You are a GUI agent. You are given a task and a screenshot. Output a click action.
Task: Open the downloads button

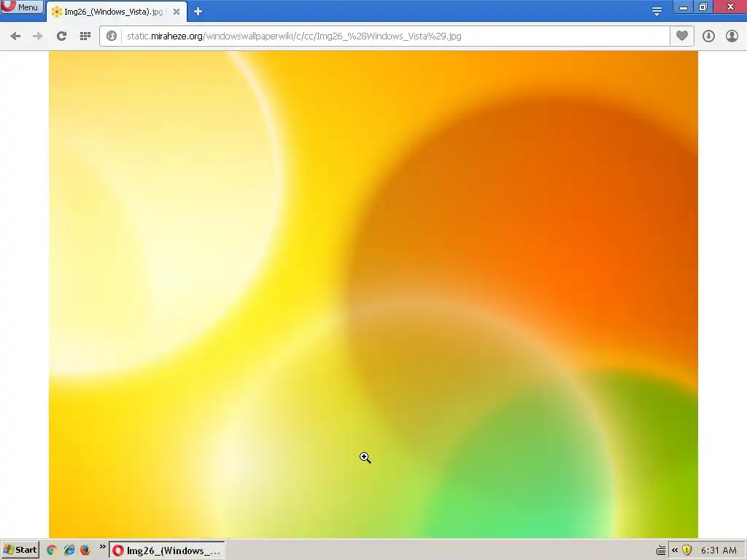point(708,36)
